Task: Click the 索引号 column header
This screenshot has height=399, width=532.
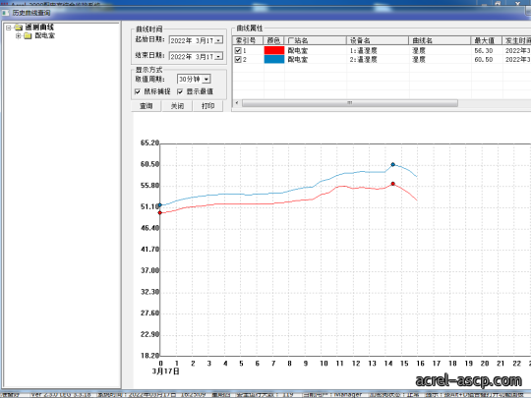Action: (x=248, y=40)
